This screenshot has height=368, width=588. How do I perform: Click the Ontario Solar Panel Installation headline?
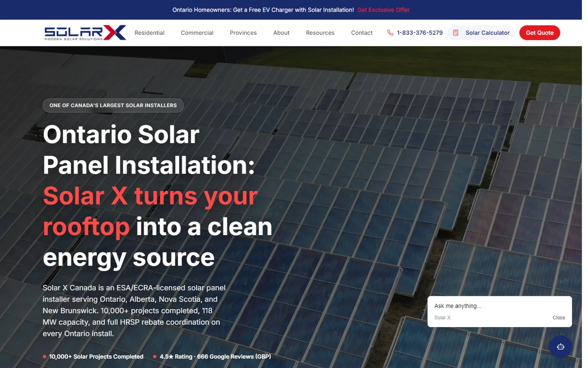click(x=157, y=195)
